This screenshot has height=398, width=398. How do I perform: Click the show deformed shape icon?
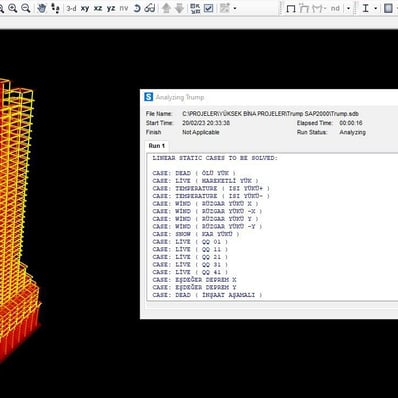(304, 8)
